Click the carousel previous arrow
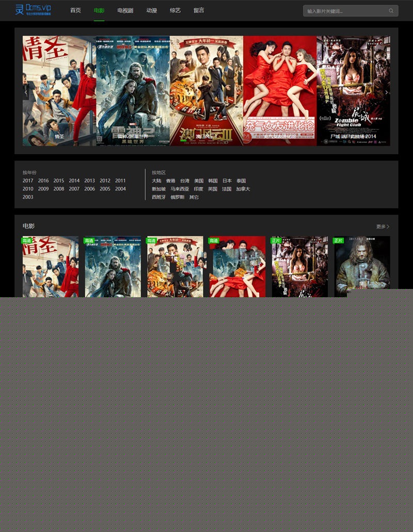This screenshot has width=413, height=532. (26, 92)
